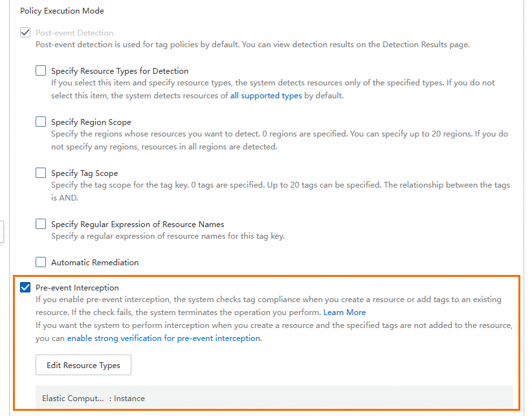Click the Specify Regular Expression of Resource Names label

coord(137,224)
